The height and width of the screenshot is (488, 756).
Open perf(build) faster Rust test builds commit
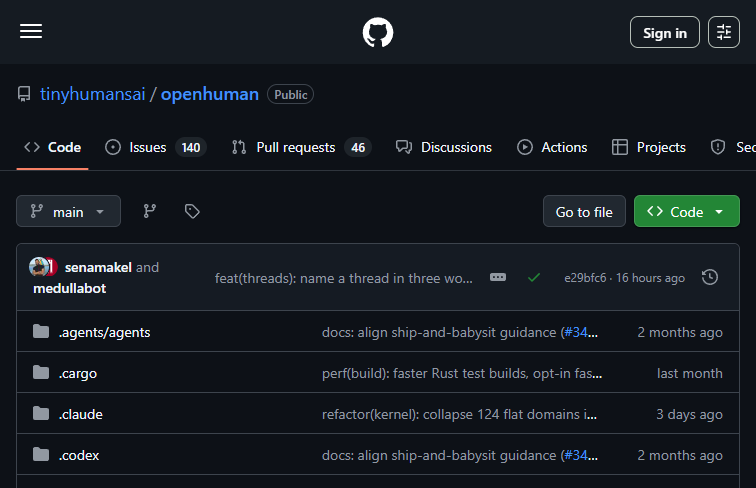462,373
